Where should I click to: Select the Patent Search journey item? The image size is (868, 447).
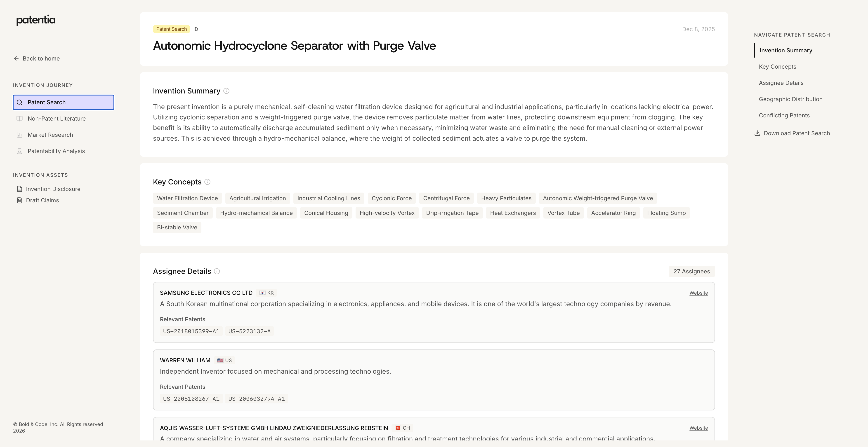pyautogui.click(x=63, y=102)
